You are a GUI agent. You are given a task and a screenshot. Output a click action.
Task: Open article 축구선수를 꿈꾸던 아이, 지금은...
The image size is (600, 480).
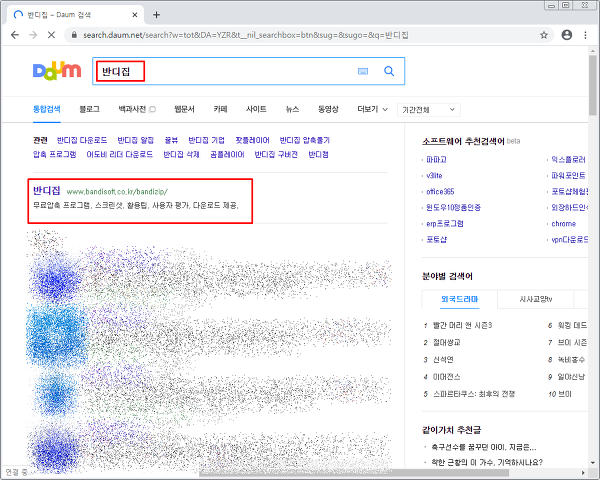point(483,447)
